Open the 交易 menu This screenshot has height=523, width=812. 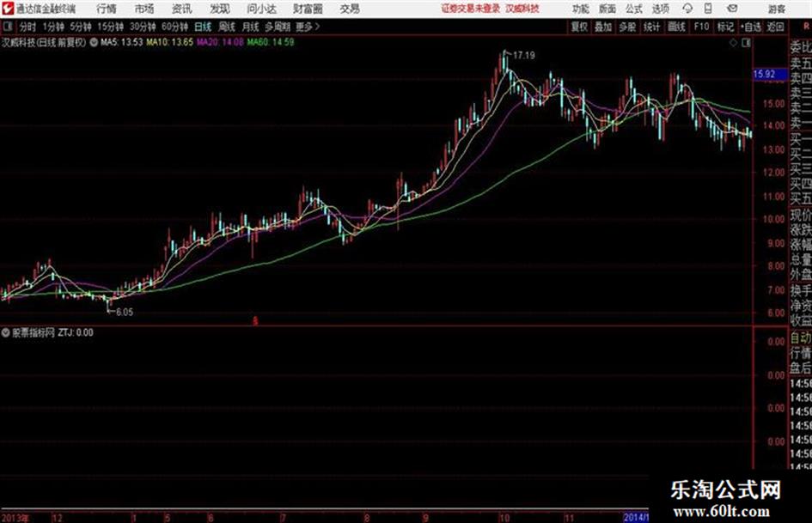pyautogui.click(x=350, y=9)
